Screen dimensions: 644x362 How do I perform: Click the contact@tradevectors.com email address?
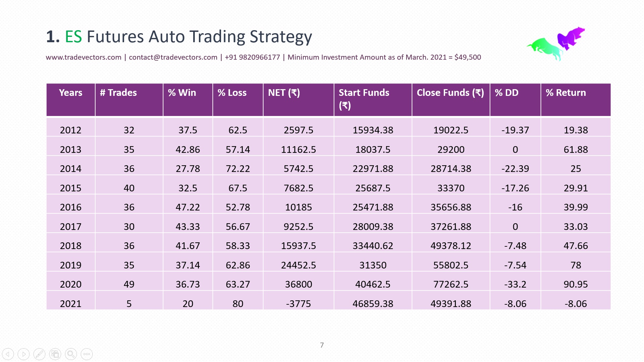173,57
